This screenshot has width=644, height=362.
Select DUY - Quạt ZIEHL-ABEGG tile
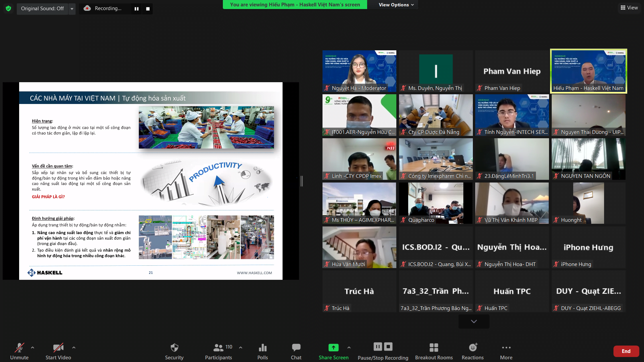[589, 291]
